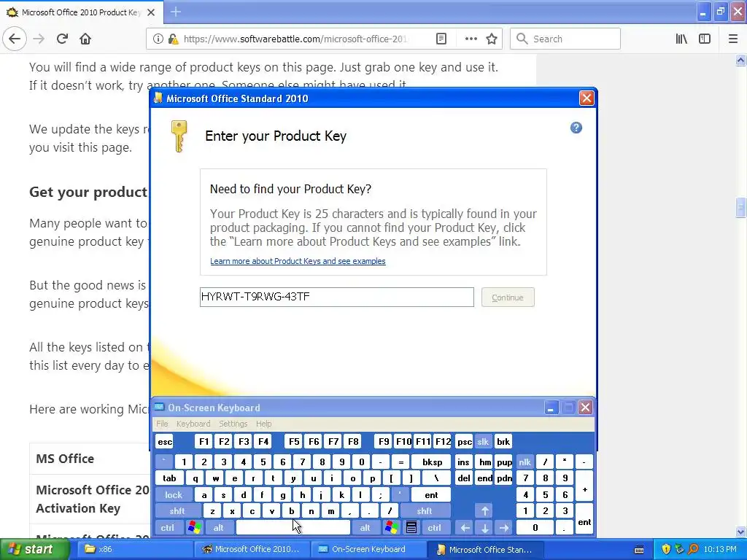Switch to x86 folder taskbar button
The width and height of the screenshot is (747, 560).
point(134,549)
